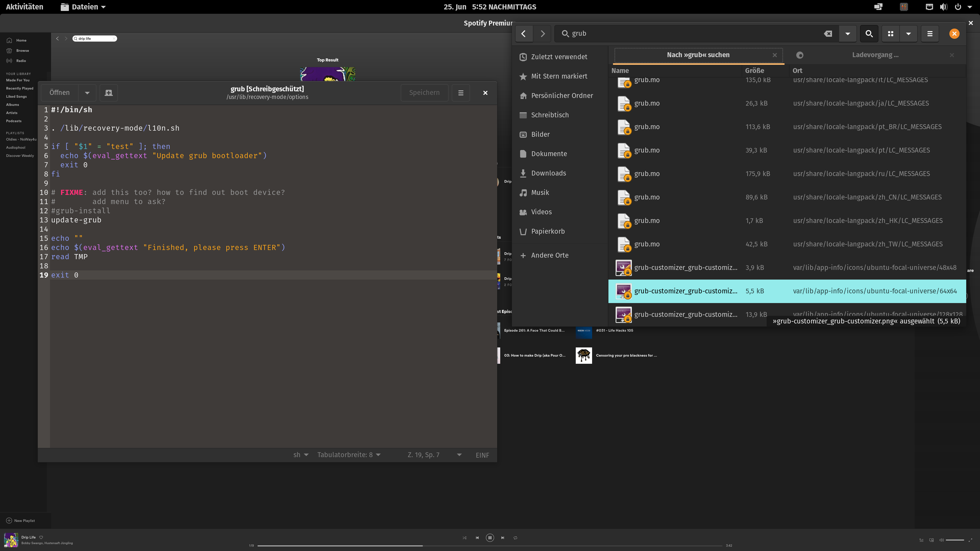Image resolution: width=980 pixels, height=551 pixels.
Task: Toggle repeat mode in Spotify player
Action: [x=515, y=538]
